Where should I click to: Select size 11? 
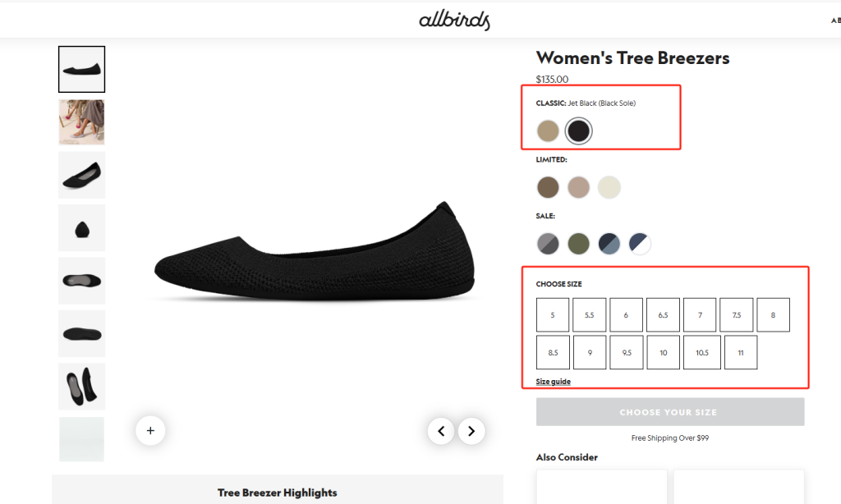[741, 352]
